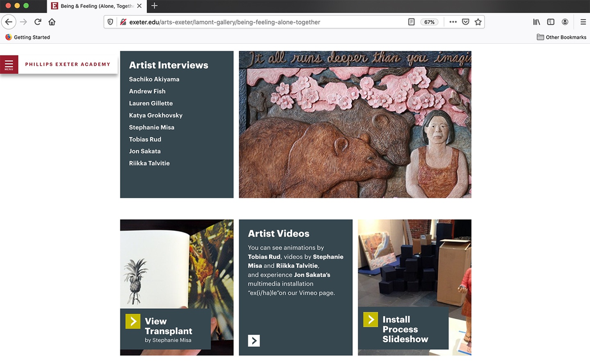Reset the 67% zoom level indicator
This screenshot has height=364, width=590.
click(x=429, y=22)
